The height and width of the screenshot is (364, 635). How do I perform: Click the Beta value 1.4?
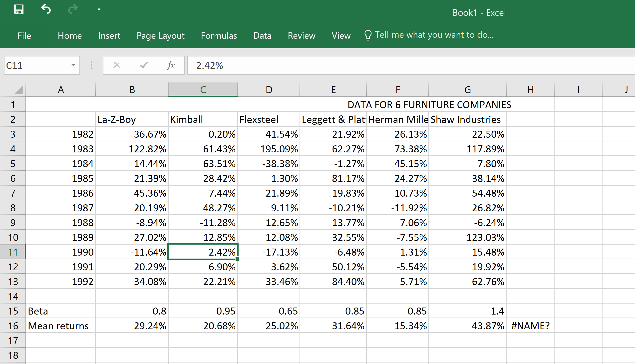click(468, 311)
